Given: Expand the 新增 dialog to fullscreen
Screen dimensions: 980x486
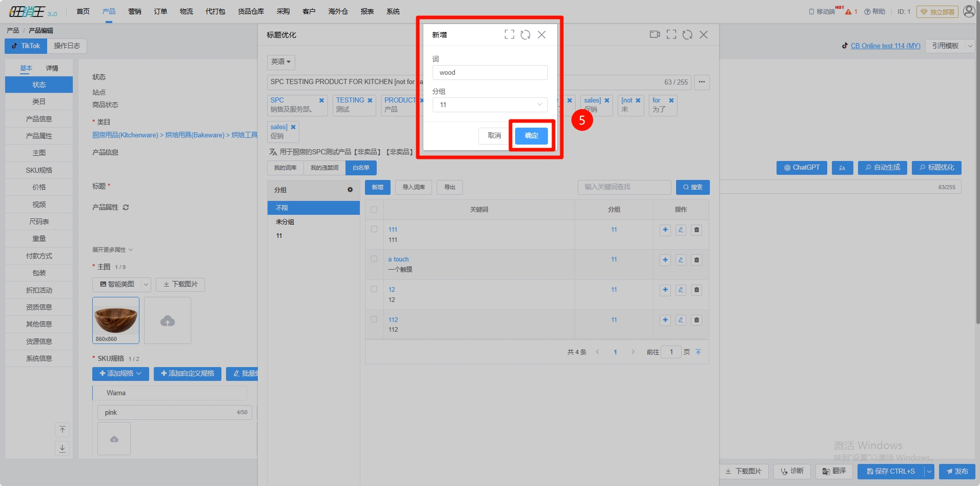Looking at the screenshot, I should click(509, 35).
